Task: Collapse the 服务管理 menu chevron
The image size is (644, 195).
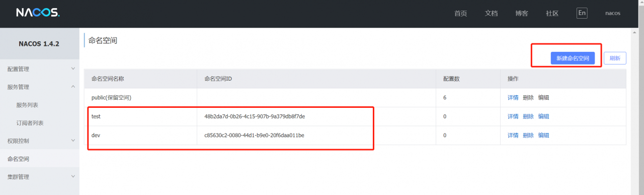Action: coord(73,87)
